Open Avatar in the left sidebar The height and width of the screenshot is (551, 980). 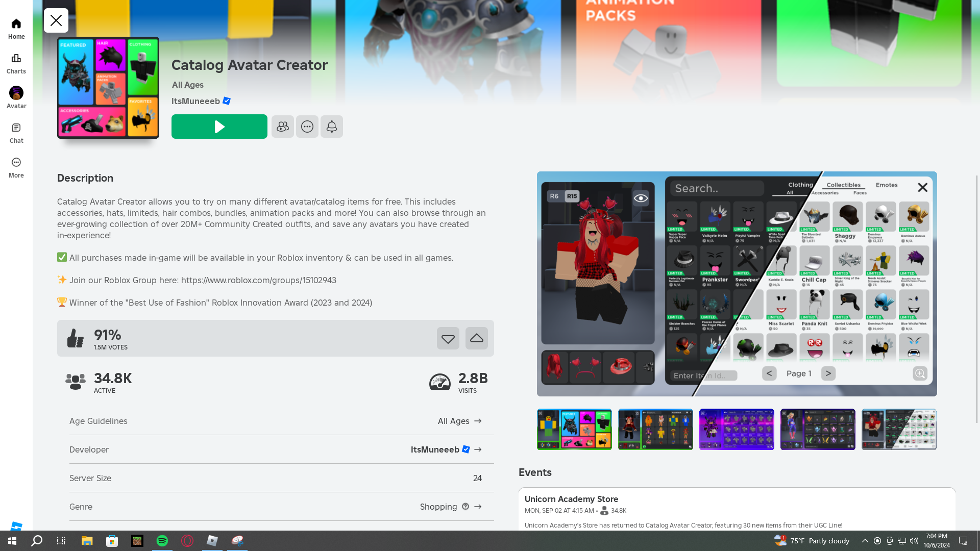(16, 98)
